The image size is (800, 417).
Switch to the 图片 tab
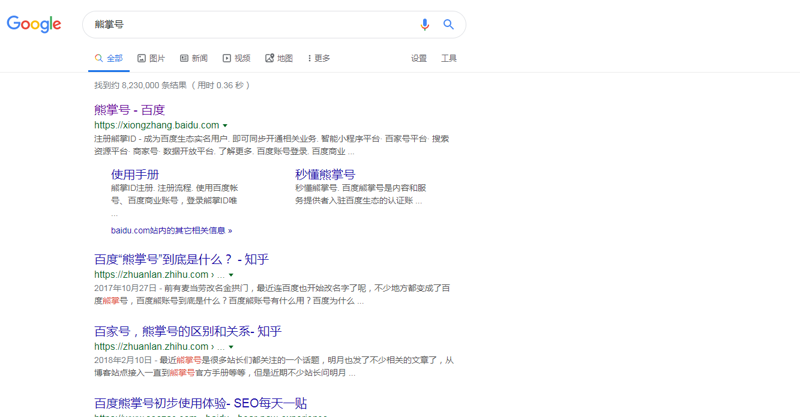click(x=151, y=58)
